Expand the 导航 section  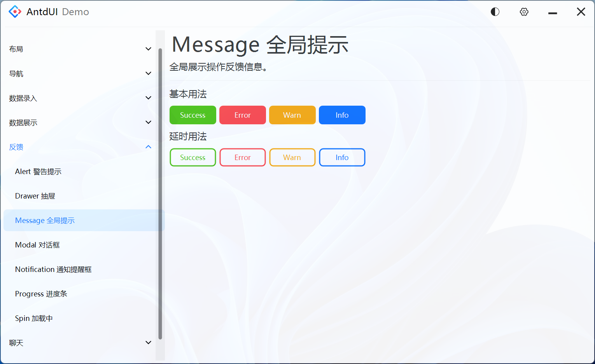click(78, 73)
